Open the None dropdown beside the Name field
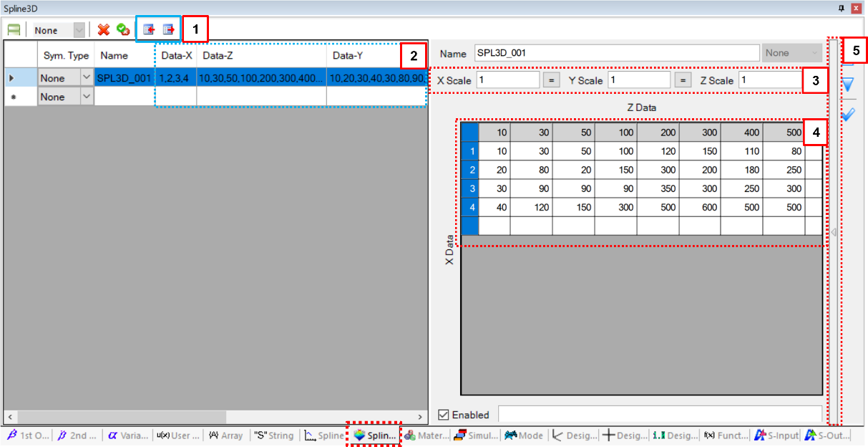This screenshot has height=447, width=868. click(791, 52)
